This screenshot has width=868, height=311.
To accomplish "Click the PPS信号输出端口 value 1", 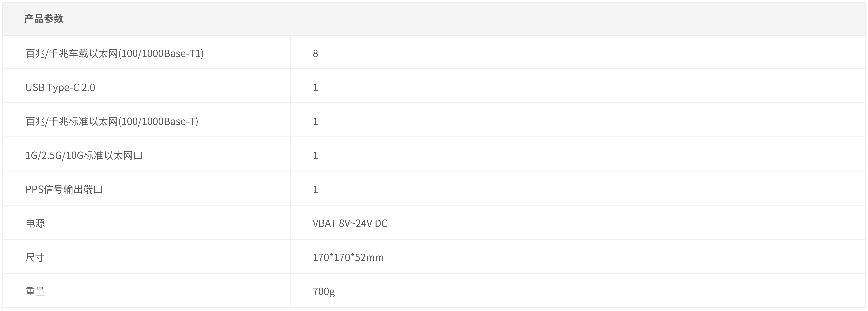I will pyautogui.click(x=315, y=189).
